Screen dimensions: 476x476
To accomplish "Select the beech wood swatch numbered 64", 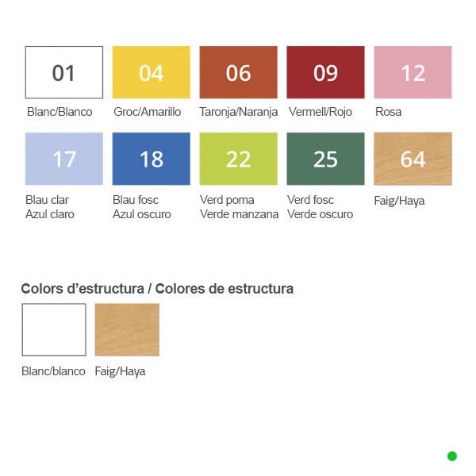I will click(413, 159).
